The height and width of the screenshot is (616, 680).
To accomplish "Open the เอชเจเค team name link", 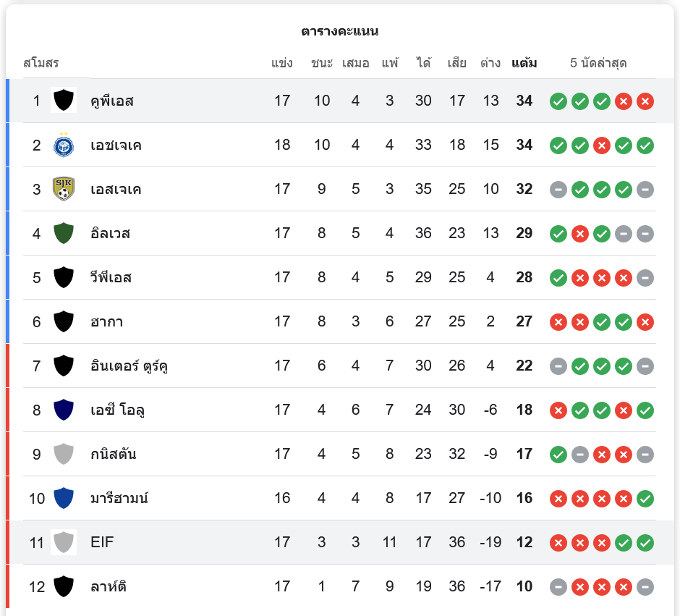I will (116, 145).
